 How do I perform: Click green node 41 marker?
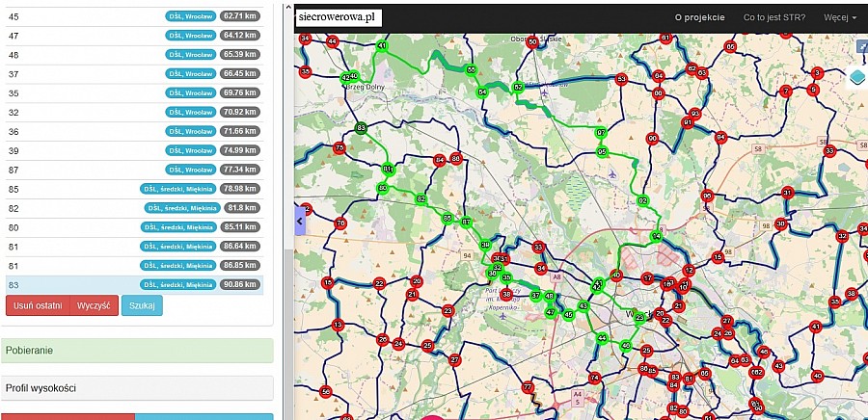click(382, 45)
